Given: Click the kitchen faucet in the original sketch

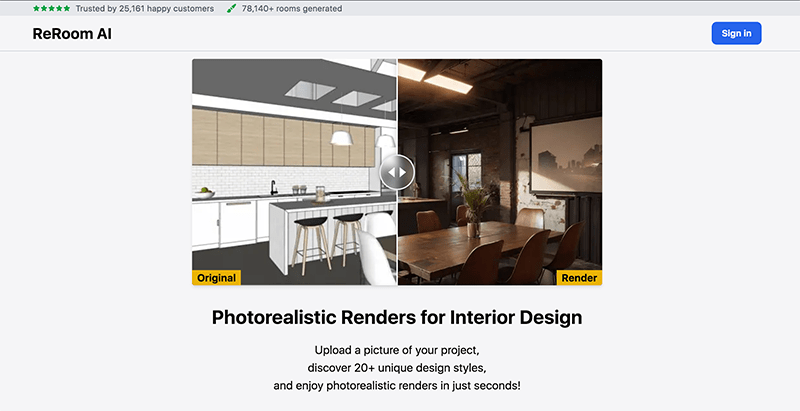Looking at the screenshot, I should pos(272,186).
